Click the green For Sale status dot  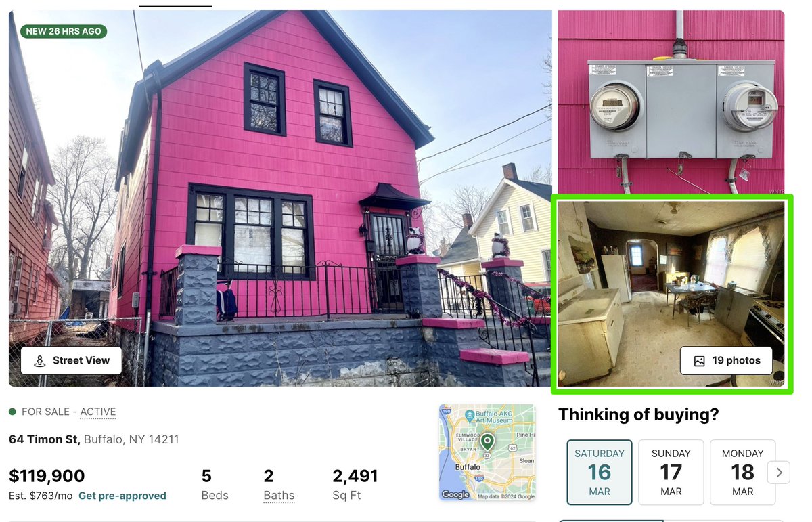coord(12,412)
